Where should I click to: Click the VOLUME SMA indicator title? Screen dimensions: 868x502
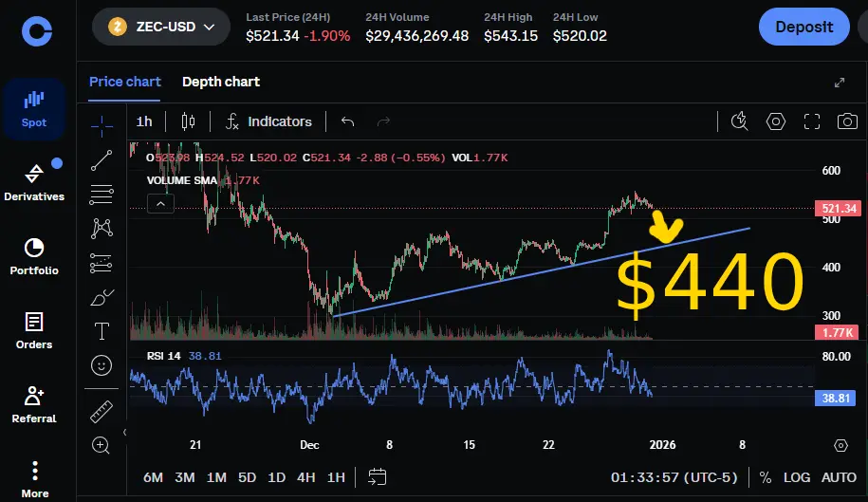[x=181, y=180]
